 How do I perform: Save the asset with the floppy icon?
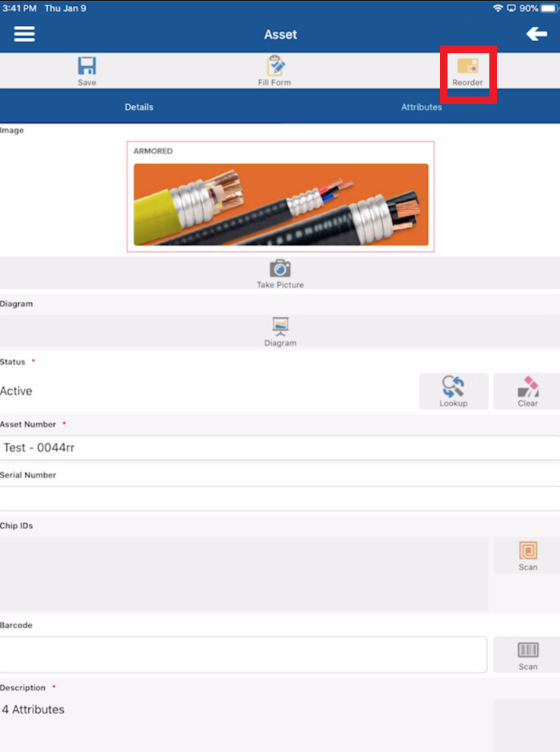tap(87, 65)
